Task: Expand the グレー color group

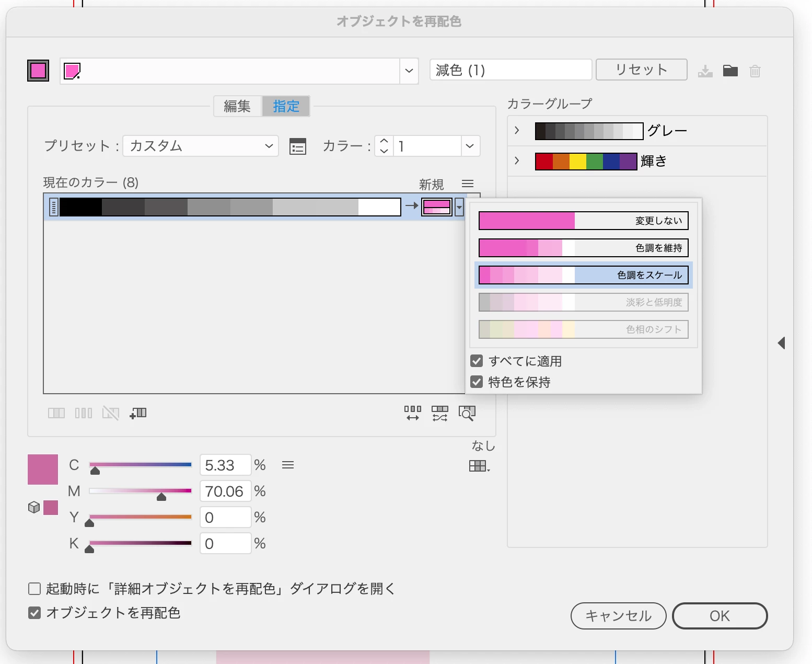Action: pyautogui.click(x=517, y=130)
